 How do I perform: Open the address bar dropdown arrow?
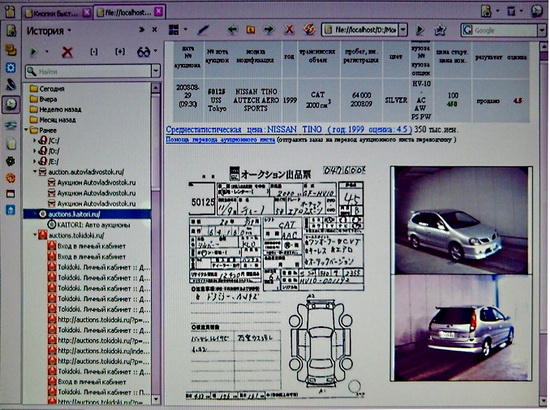(403, 30)
